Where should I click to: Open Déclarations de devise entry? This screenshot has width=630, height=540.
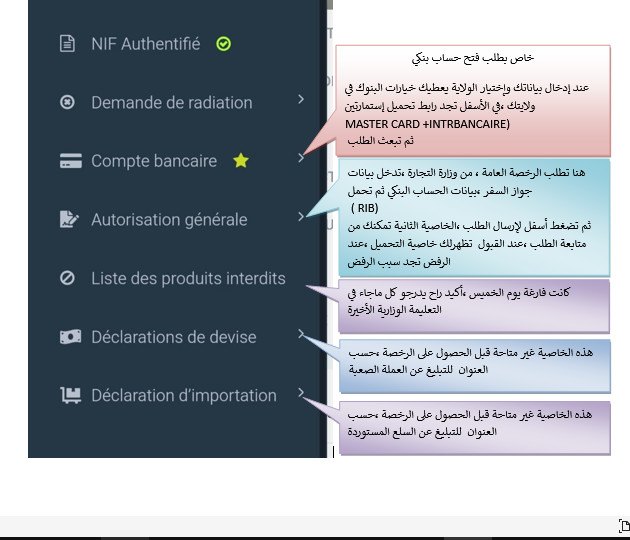tap(174, 337)
